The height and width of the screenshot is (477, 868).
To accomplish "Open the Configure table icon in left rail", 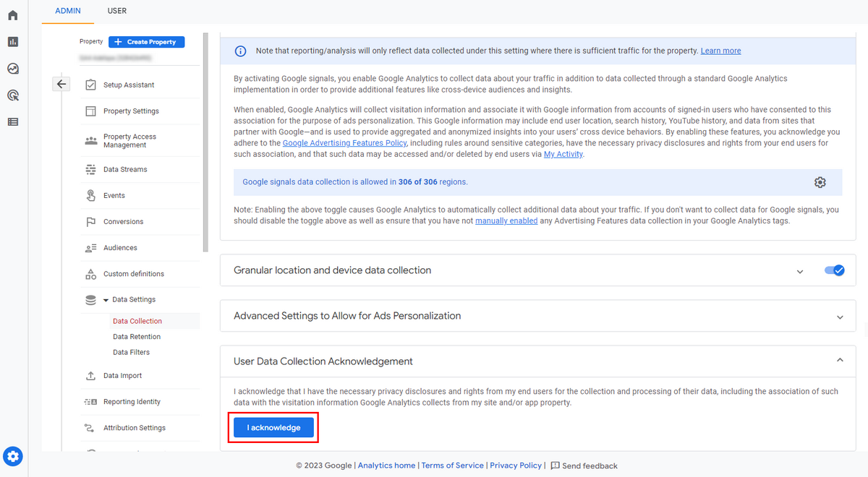I will click(x=13, y=121).
